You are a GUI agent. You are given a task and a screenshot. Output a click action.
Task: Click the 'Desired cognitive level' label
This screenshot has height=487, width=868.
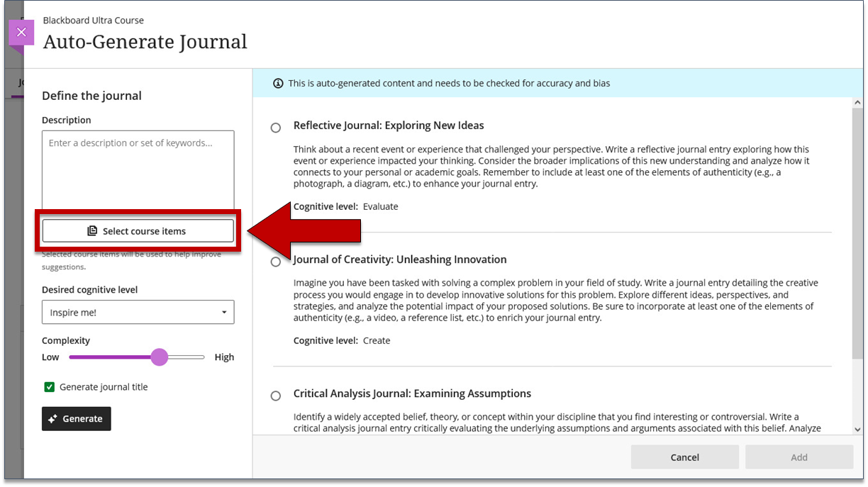pyautogui.click(x=90, y=290)
